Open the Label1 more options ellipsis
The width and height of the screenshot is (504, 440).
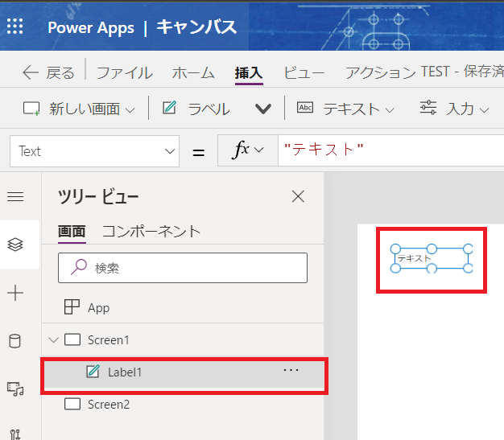[x=291, y=370]
